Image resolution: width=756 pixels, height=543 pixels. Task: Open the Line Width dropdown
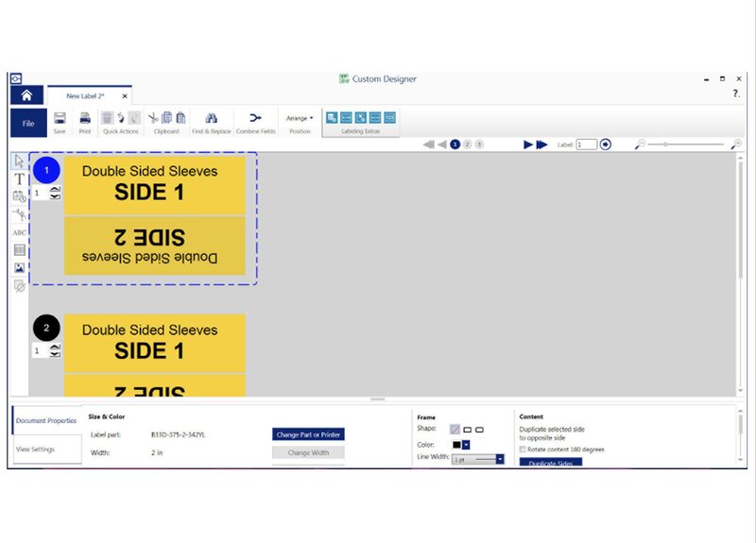click(x=500, y=459)
